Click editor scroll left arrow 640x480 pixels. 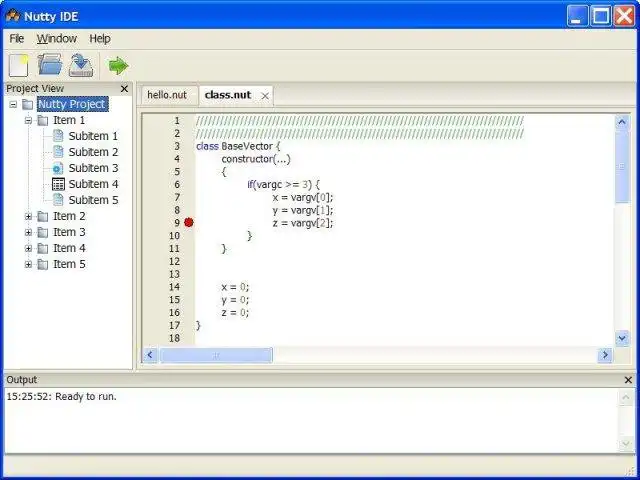[150, 355]
